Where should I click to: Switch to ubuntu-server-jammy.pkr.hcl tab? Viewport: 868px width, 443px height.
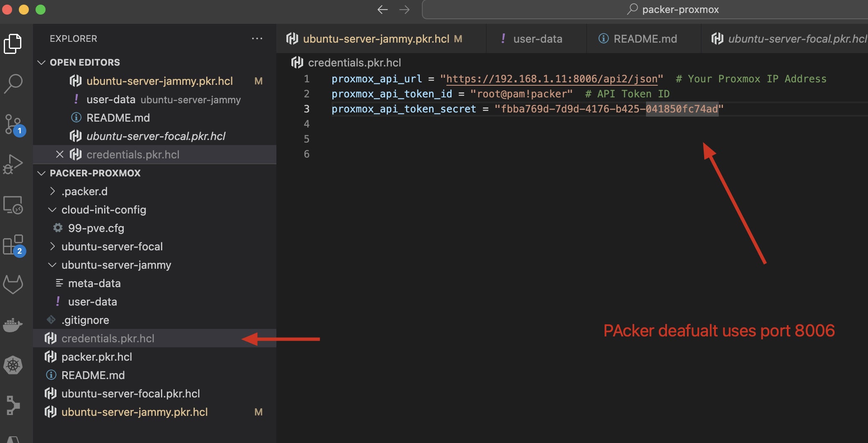click(381, 39)
